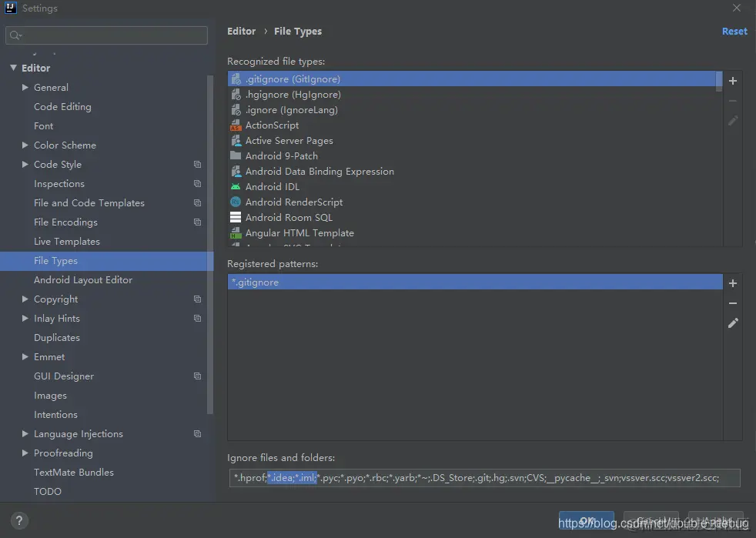Screen dimensions: 756x538
Task: Open Live Templates settings
Action: pos(66,242)
